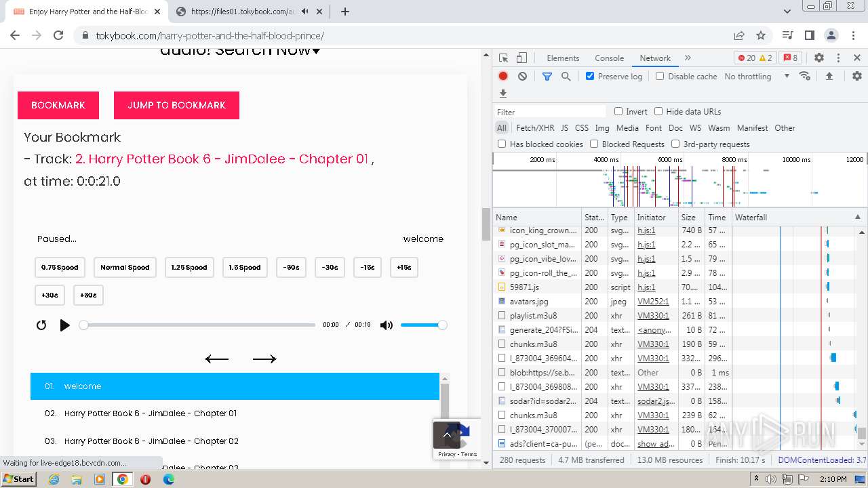Screen dimensions: 868x488
Task: Mute the audio player volume
Action: (387, 325)
